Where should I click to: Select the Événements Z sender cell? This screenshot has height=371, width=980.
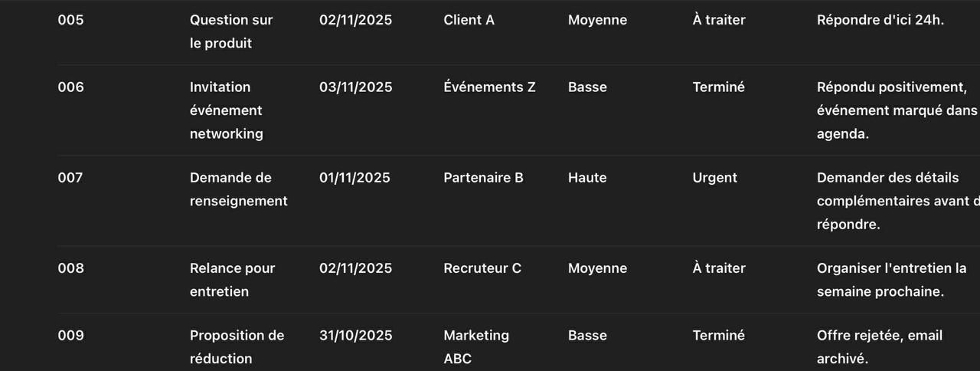coord(489,87)
